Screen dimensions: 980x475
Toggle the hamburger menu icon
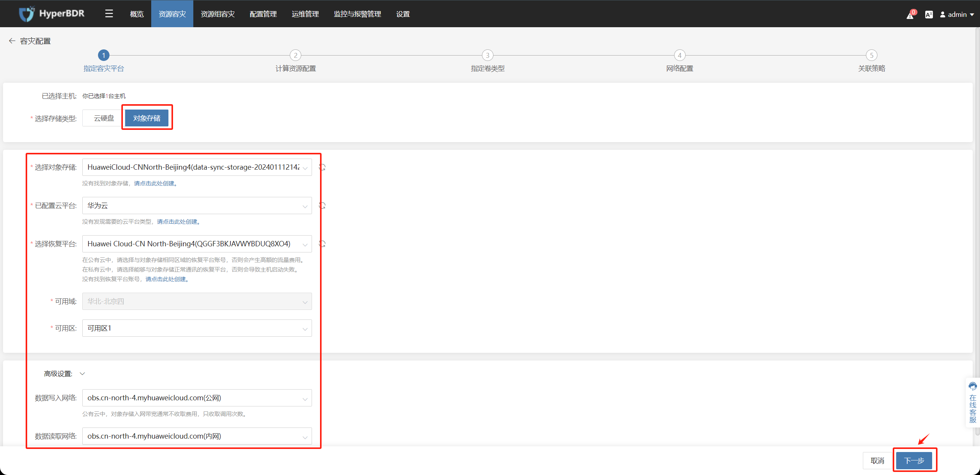109,14
